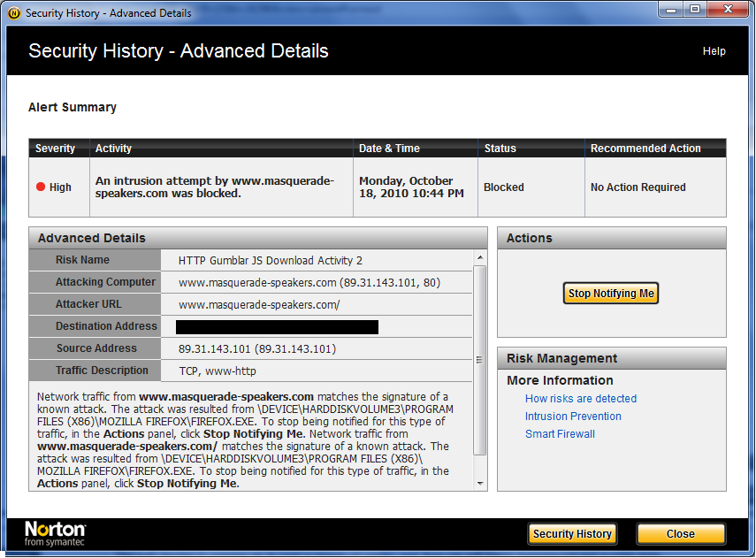This screenshot has width=756, height=558.
Task: Click the Stop Notifying Me button
Action: click(611, 294)
